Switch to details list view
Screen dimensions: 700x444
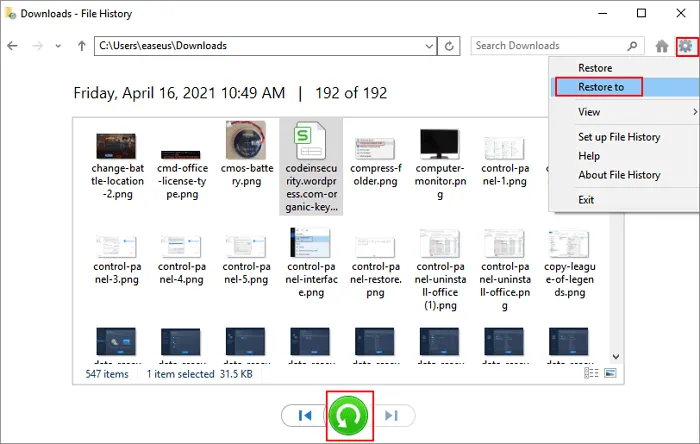[593, 374]
